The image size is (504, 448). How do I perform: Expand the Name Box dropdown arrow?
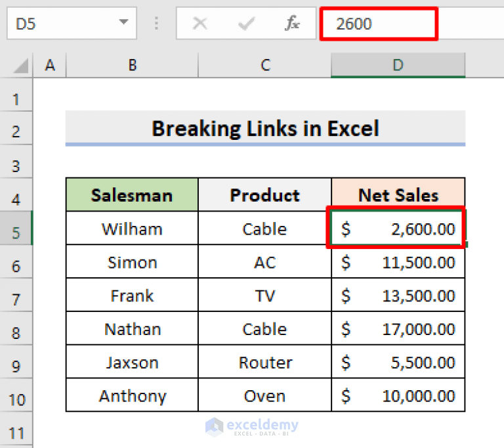coord(123,22)
